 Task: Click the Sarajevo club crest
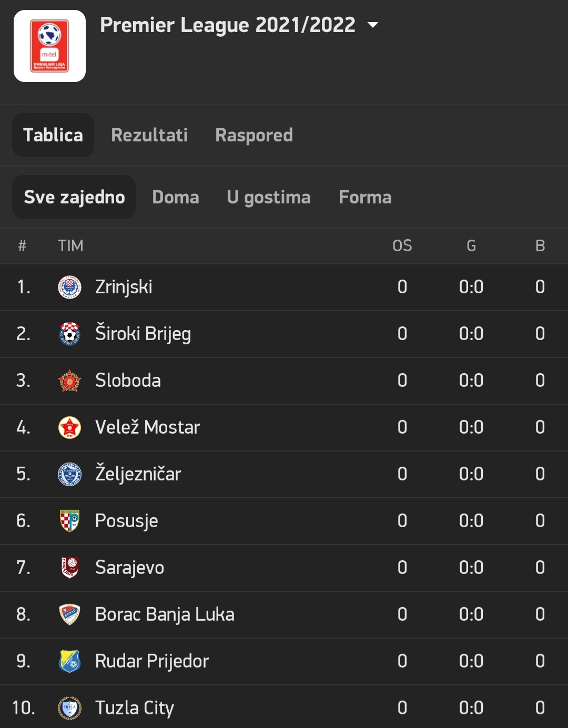coord(69,568)
